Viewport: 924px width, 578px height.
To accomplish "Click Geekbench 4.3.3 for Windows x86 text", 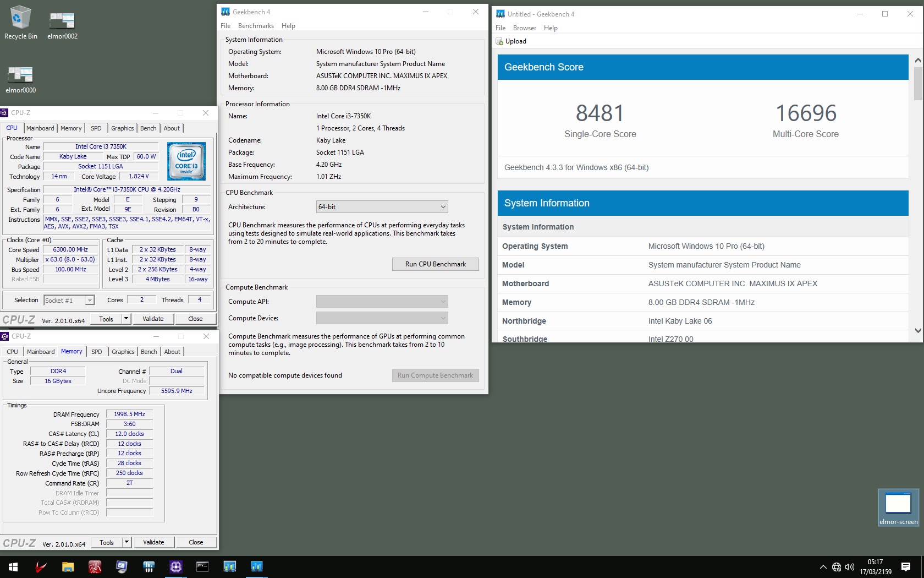I will click(x=576, y=167).
